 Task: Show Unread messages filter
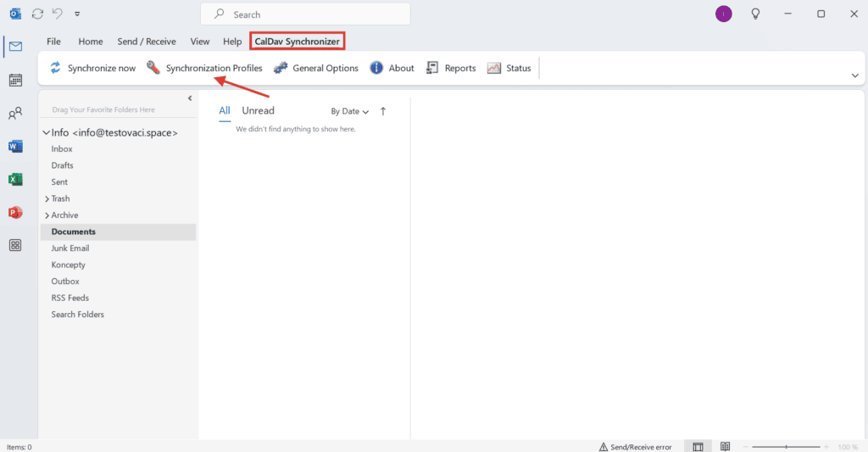pyautogui.click(x=258, y=111)
